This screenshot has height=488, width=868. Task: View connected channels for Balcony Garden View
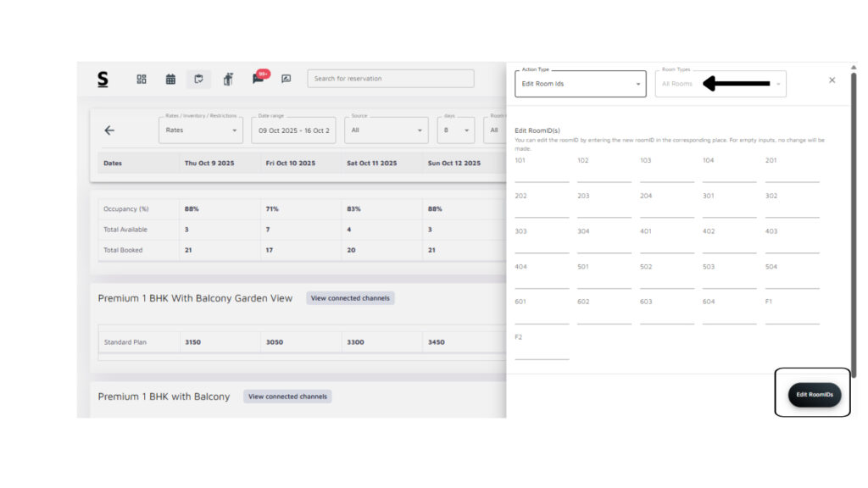pos(350,298)
